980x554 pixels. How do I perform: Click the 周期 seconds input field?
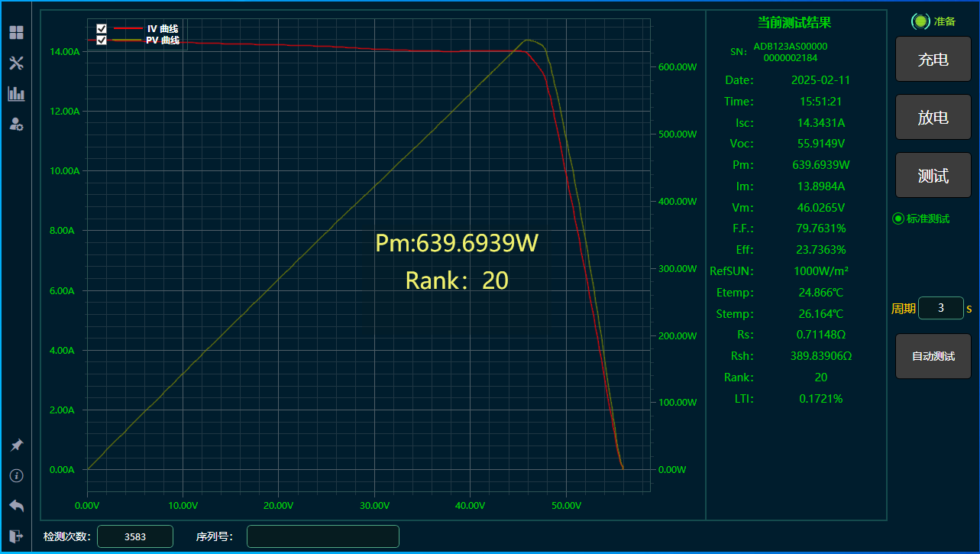click(940, 308)
